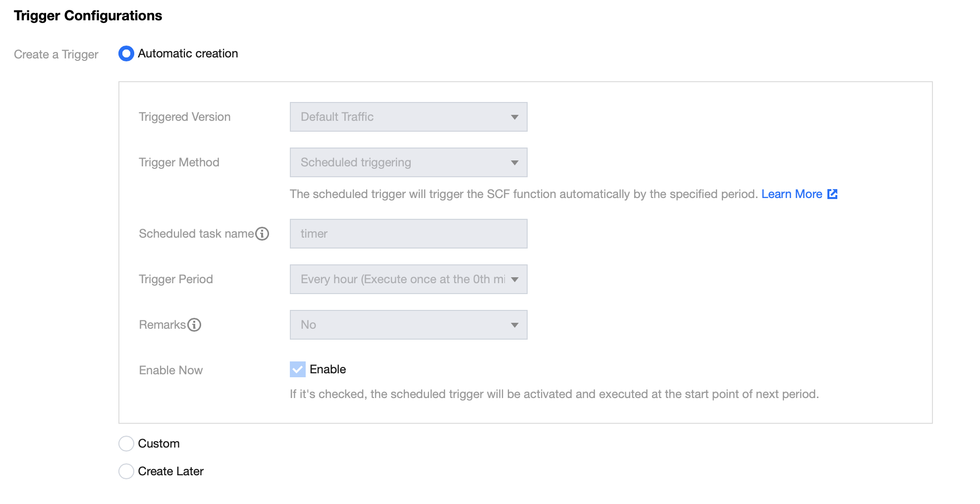980x504 pixels.
Task: Choose the Custom trigger option
Action: pos(126,444)
